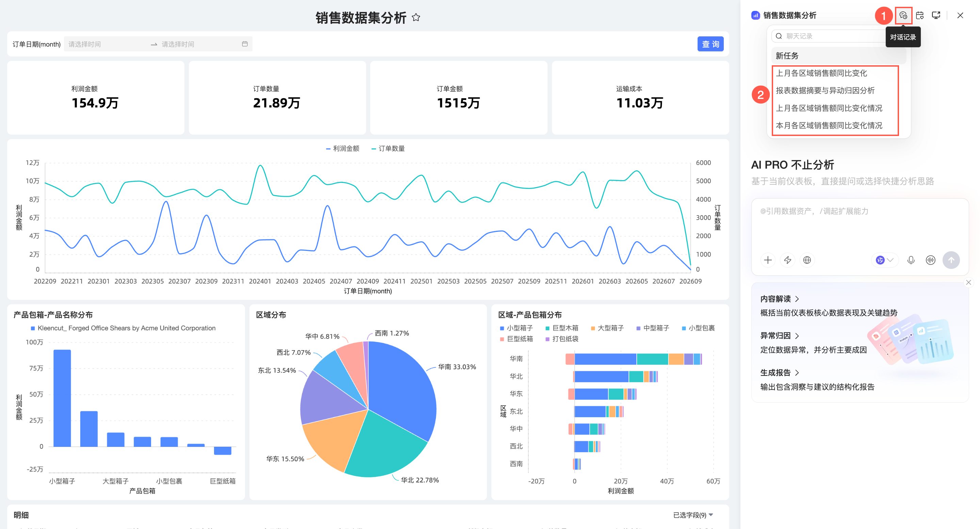Click the 区域分布 chart title
Viewport: 980px width, 529px height.
point(271,315)
